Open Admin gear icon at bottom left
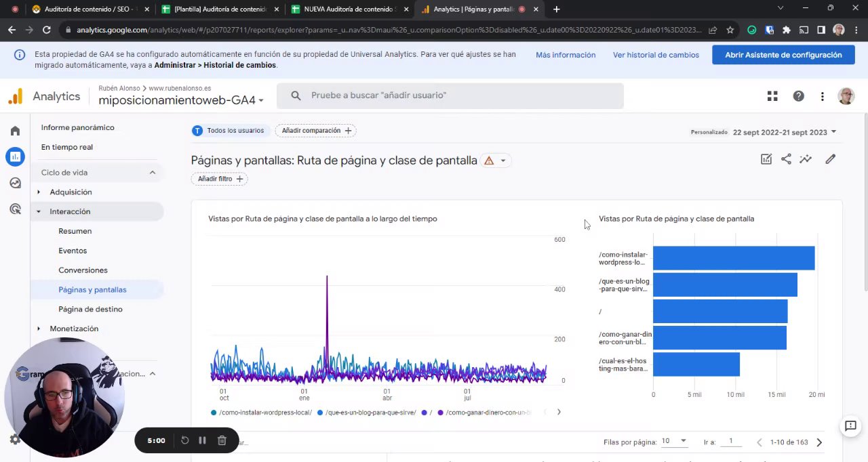Viewport: 868px width, 462px height. tap(15, 440)
